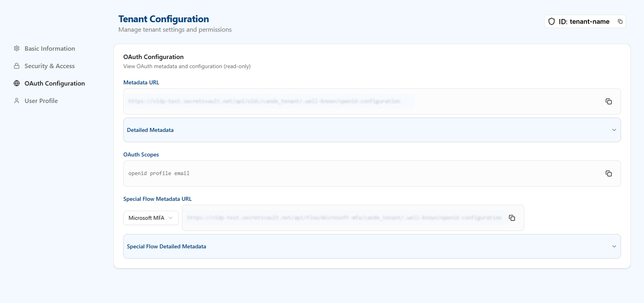
Task: Click the blurred Metadata URL field
Action: pos(372,101)
